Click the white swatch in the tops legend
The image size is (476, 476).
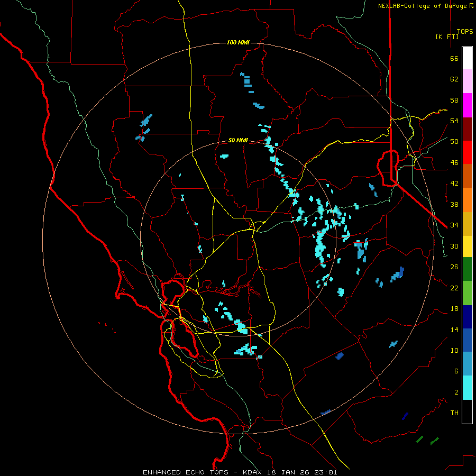(x=467, y=58)
